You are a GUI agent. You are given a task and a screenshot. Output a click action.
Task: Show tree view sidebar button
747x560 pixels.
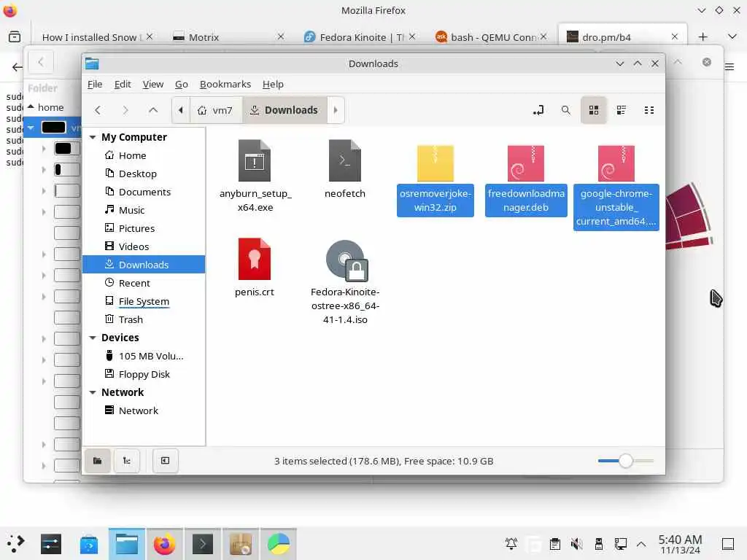[127, 461]
